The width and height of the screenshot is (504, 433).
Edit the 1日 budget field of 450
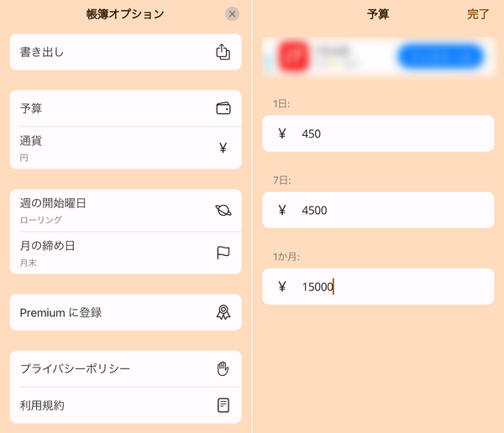(x=378, y=133)
